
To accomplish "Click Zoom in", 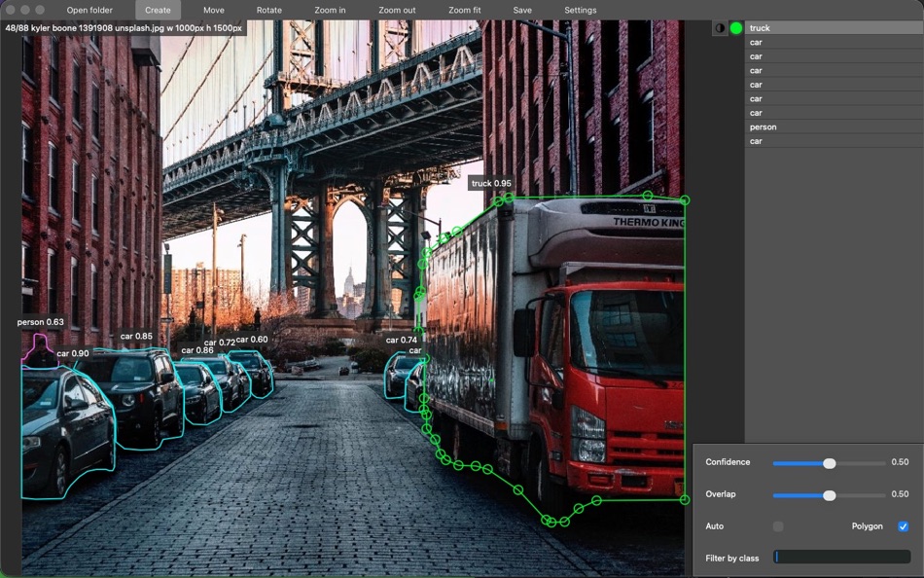I will pyautogui.click(x=330, y=10).
